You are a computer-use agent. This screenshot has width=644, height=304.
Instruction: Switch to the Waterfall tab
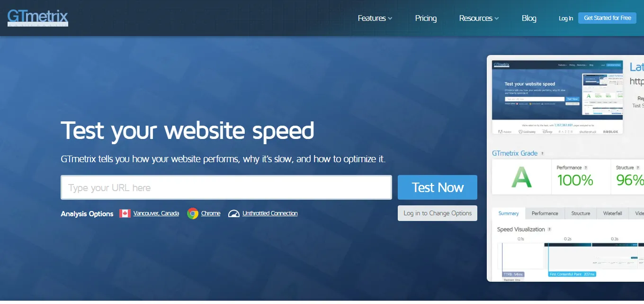[612, 213]
